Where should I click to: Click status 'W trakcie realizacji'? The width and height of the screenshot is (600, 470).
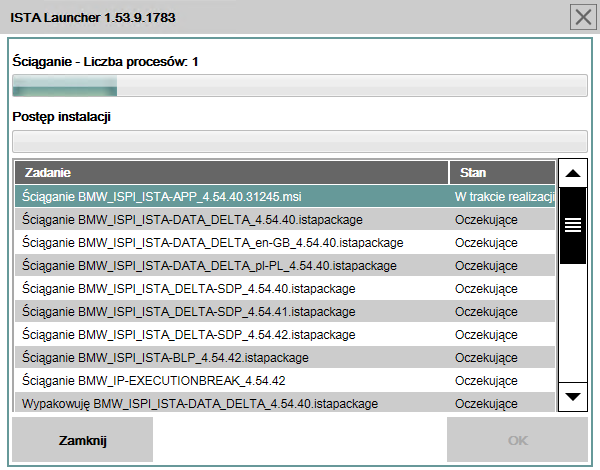505,197
